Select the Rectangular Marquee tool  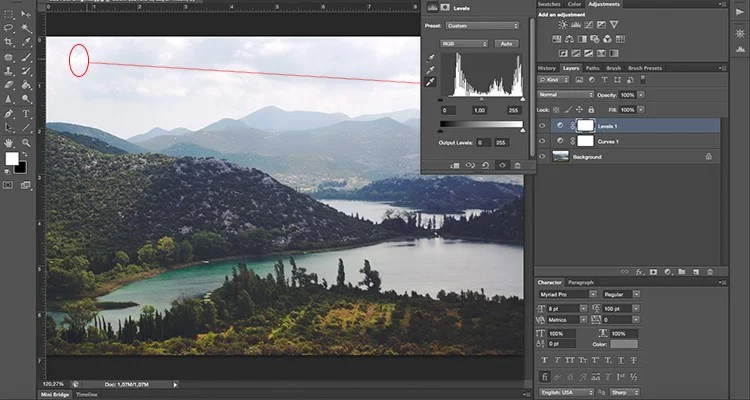(x=9, y=14)
